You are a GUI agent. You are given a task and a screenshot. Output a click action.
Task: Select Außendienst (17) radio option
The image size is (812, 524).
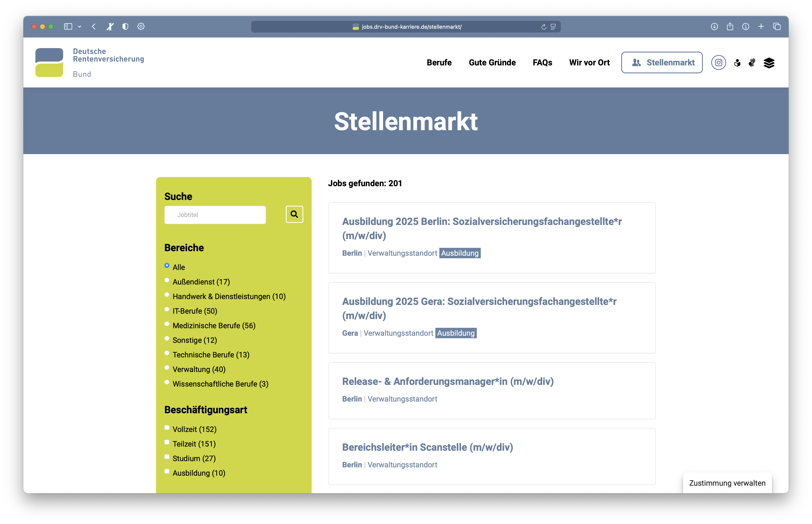(x=167, y=280)
